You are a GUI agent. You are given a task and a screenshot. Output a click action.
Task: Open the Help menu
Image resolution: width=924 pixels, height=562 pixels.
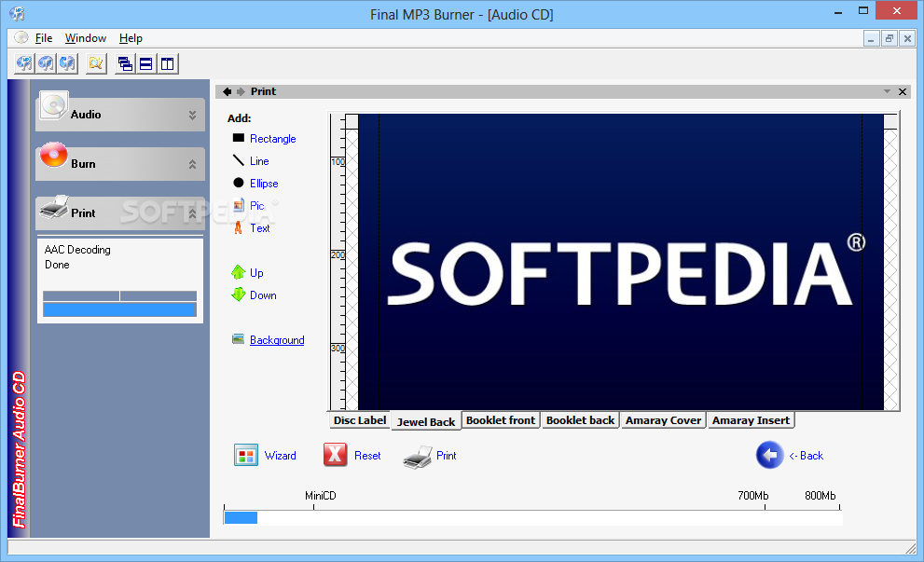131,38
